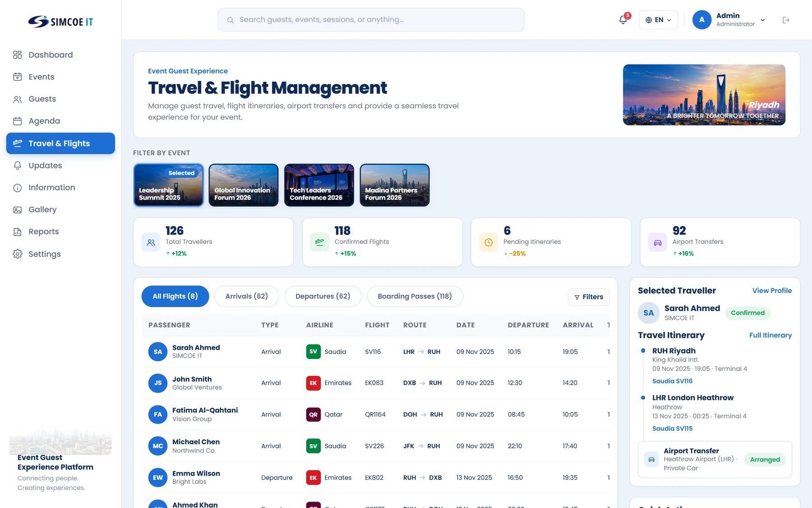Select Madina Partners Forum 2026 event card
This screenshot has width=812, height=508.
click(395, 185)
